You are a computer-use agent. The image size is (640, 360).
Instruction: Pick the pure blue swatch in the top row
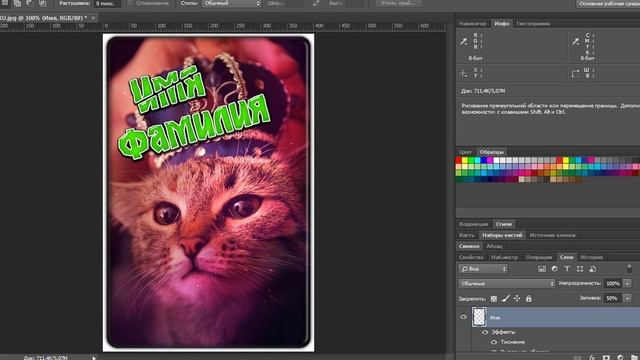pos(484,160)
